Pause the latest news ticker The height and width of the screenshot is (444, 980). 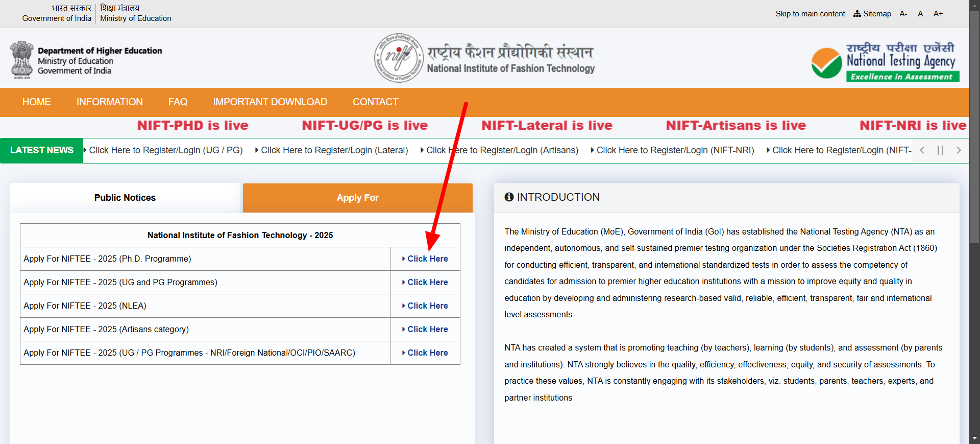click(940, 150)
